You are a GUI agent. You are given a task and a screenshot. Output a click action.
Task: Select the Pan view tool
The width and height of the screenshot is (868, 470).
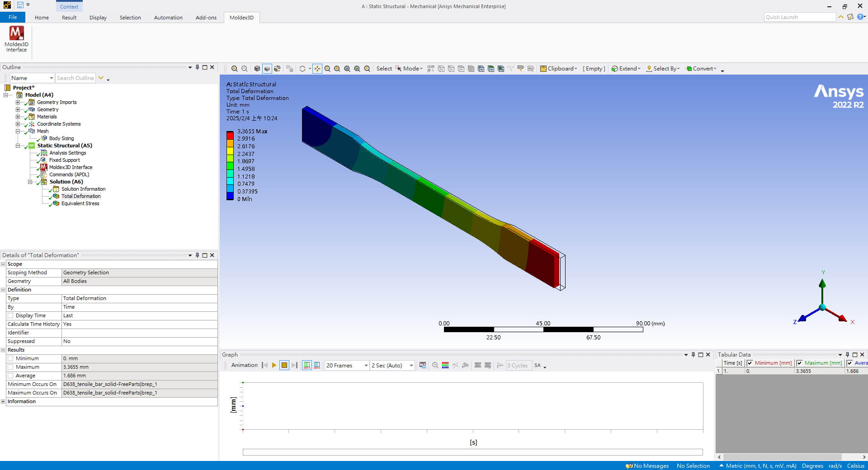pos(317,69)
